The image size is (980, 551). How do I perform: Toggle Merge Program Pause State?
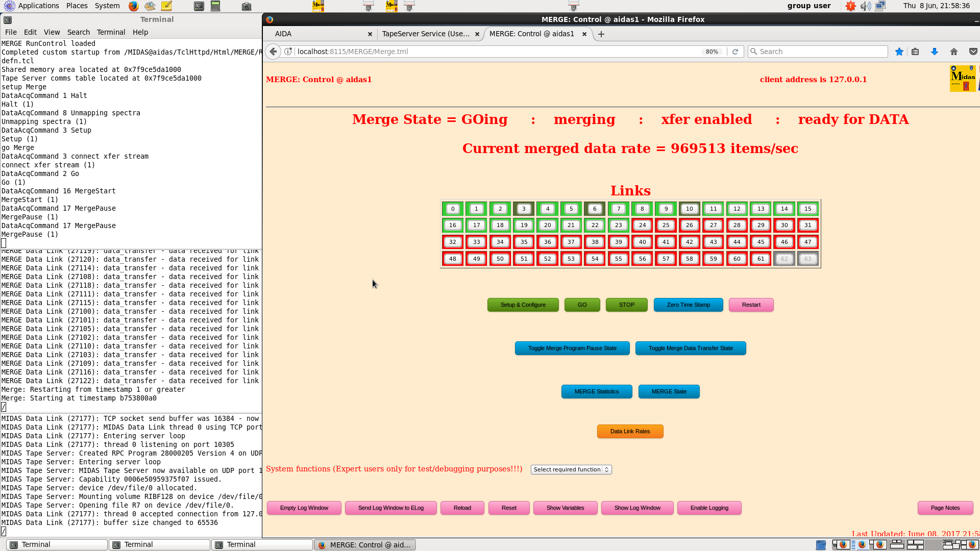coord(572,348)
